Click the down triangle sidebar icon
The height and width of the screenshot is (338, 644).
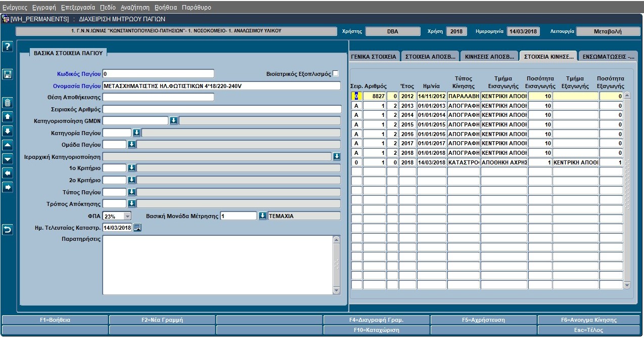click(x=8, y=159)
